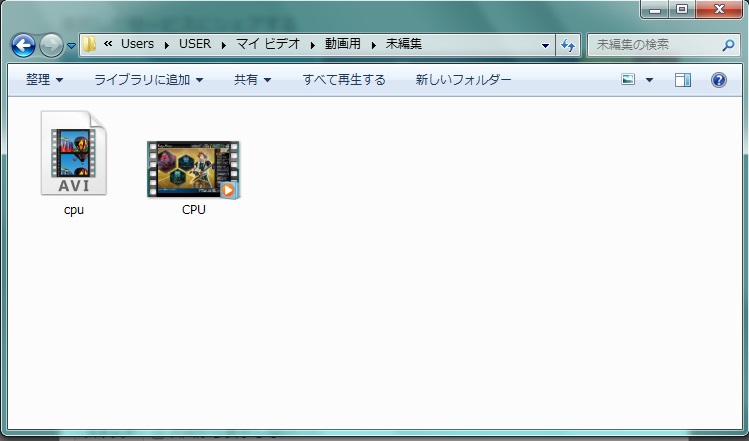Go back with the blue Back arrow

coord(23,45)
